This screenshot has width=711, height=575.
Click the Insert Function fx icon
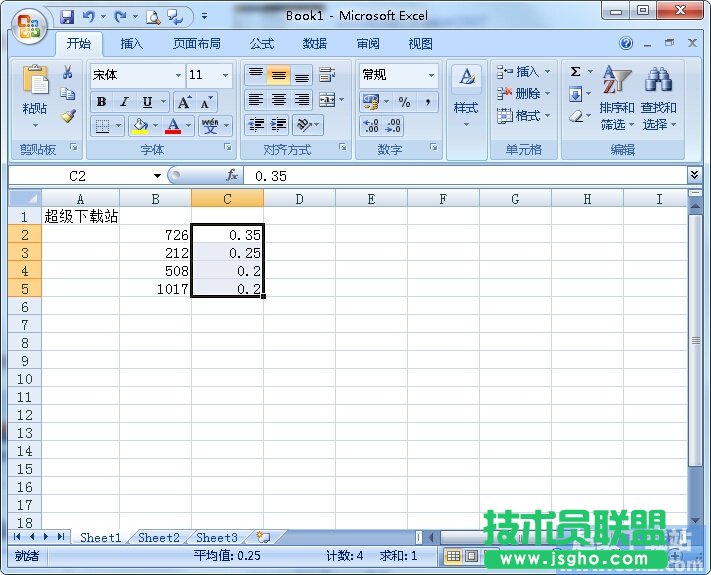(232, 175)
